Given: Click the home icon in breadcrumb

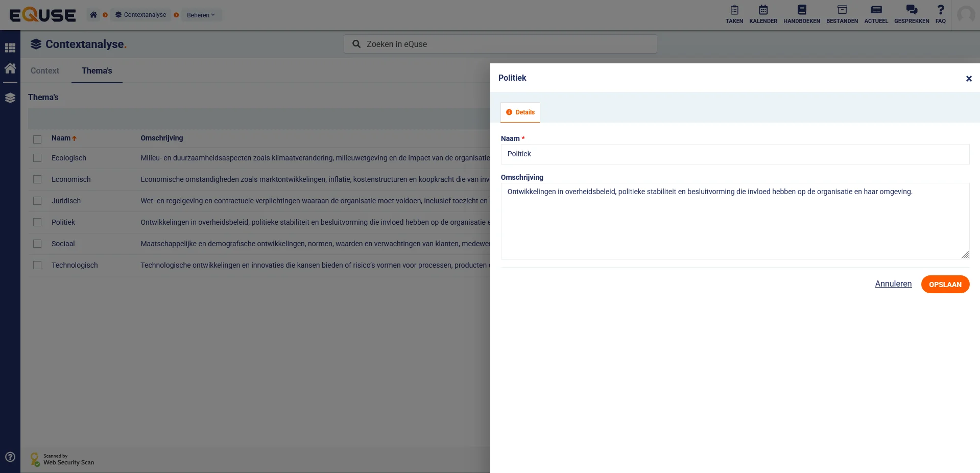Looking at the screenshot, I should click(93, 15).
